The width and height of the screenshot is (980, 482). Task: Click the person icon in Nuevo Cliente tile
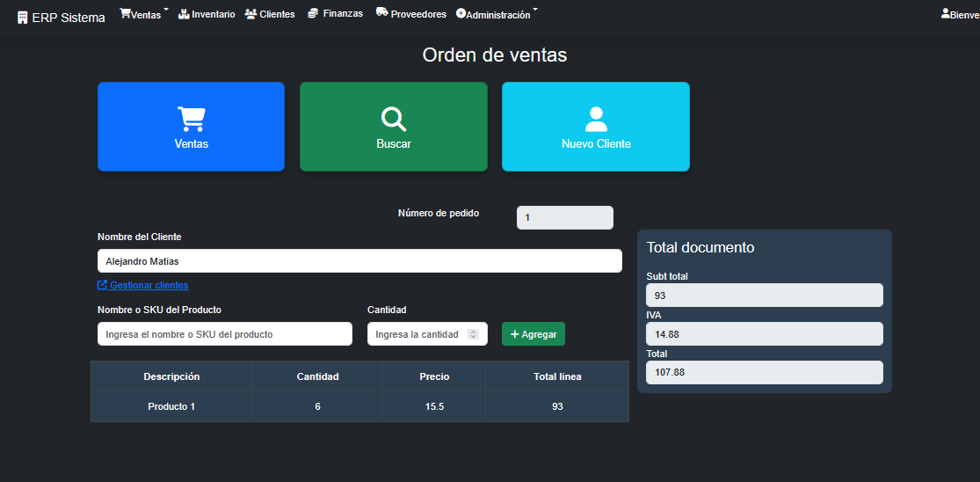tap(596, 119)
